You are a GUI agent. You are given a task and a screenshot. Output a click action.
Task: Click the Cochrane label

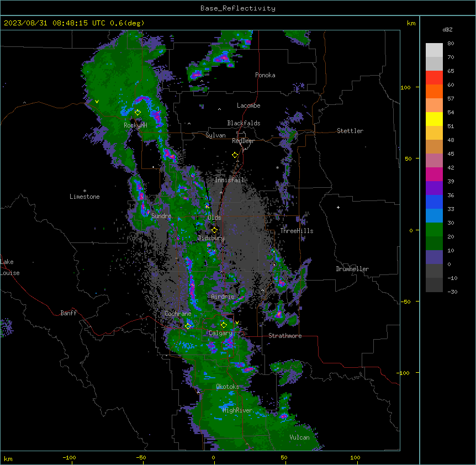click(178, 314)
